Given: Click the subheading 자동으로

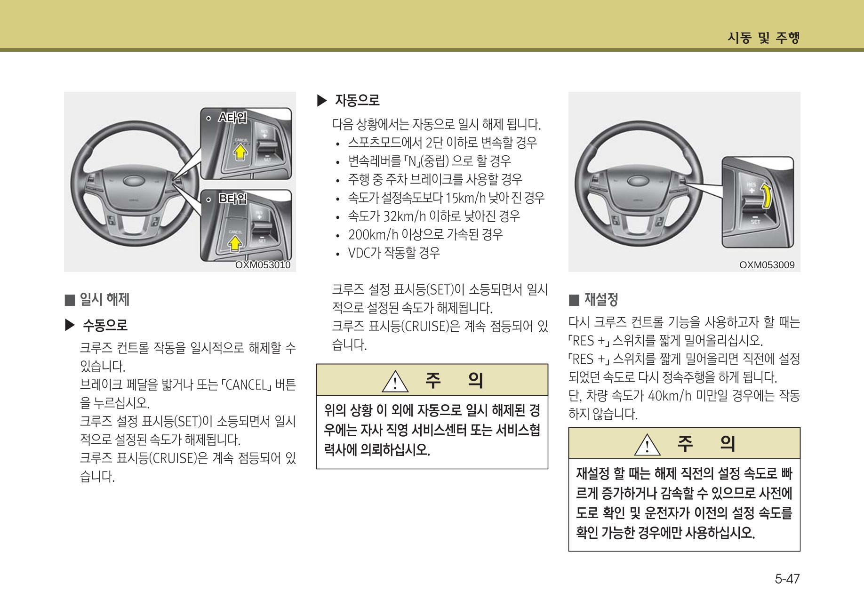Looking at the screenshot, I should click(357, 100).
